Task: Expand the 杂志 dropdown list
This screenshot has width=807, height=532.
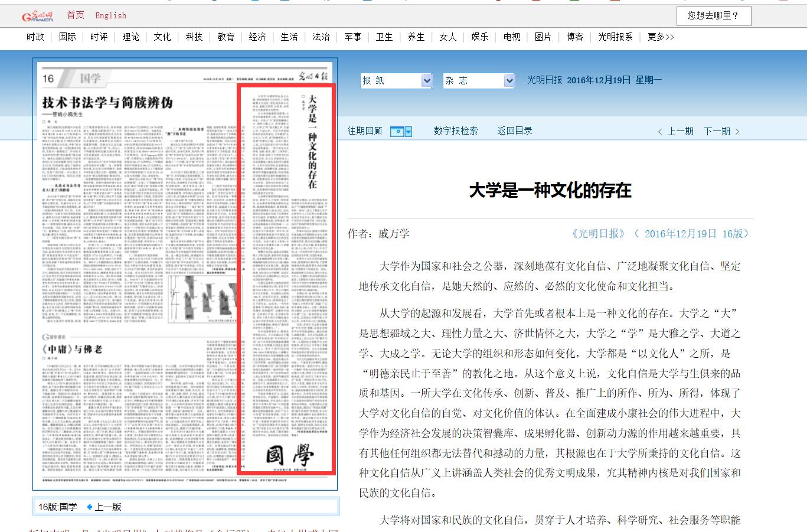Action: point(509,81)
